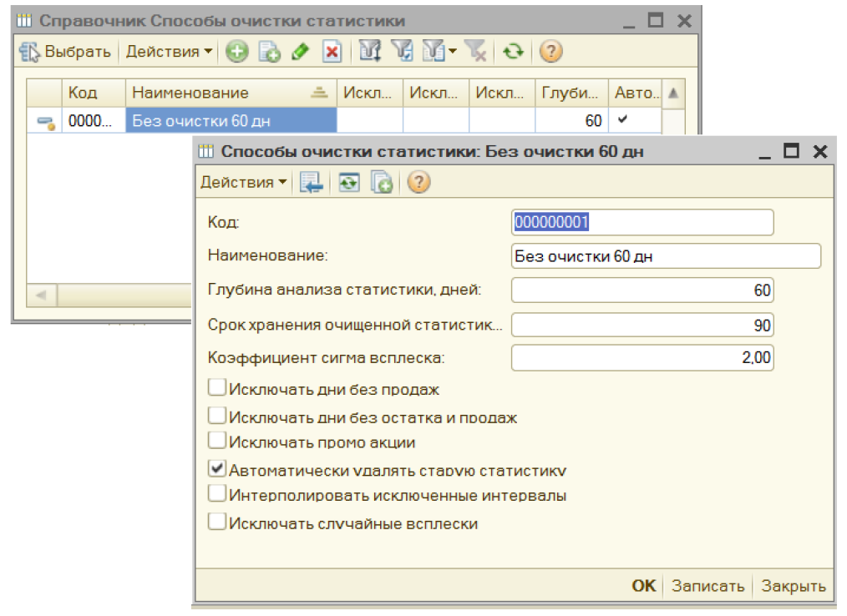Screen dimensions: 847x616
Task: Click Copy record icon in the form toolbar
Action: pyautogui.click(x=382, y=182)
